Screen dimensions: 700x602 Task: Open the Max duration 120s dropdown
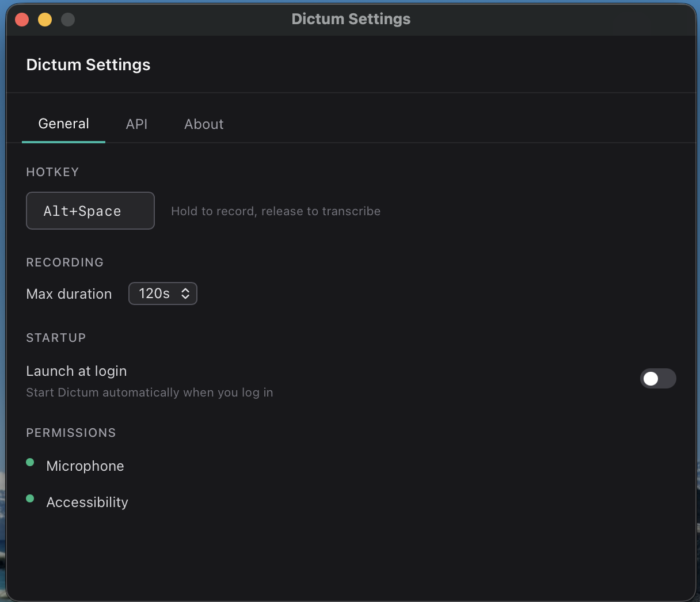(x=162, y=294)
